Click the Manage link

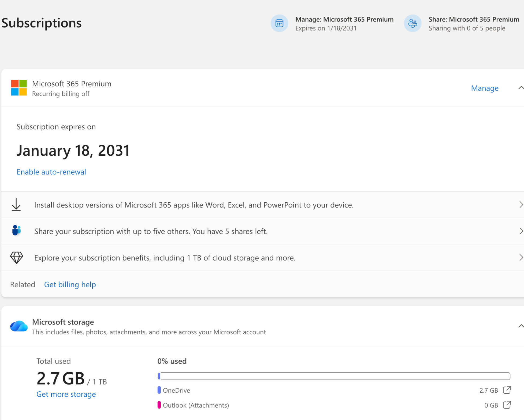tap(484, 88)
